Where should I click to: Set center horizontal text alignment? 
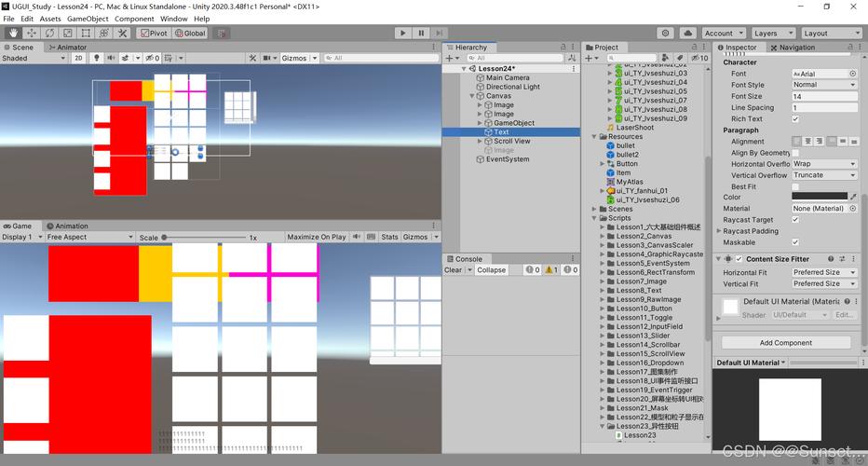point(808,142)
